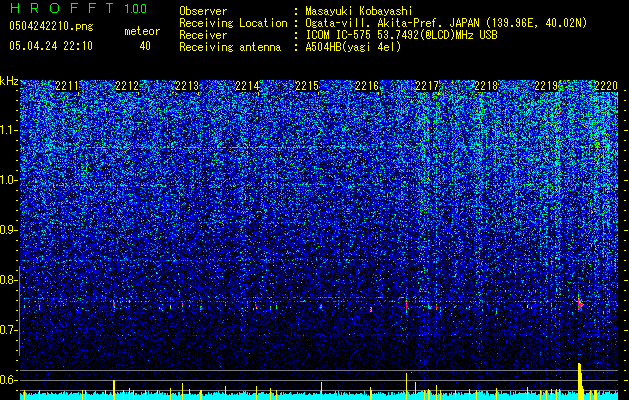Click the 2216 time marker
Viewport: 629px width, 400px height.
tap(367, 86)
